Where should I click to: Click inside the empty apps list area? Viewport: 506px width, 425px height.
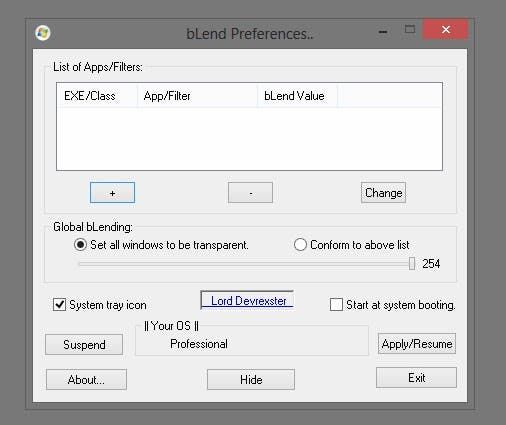point(249,138)
